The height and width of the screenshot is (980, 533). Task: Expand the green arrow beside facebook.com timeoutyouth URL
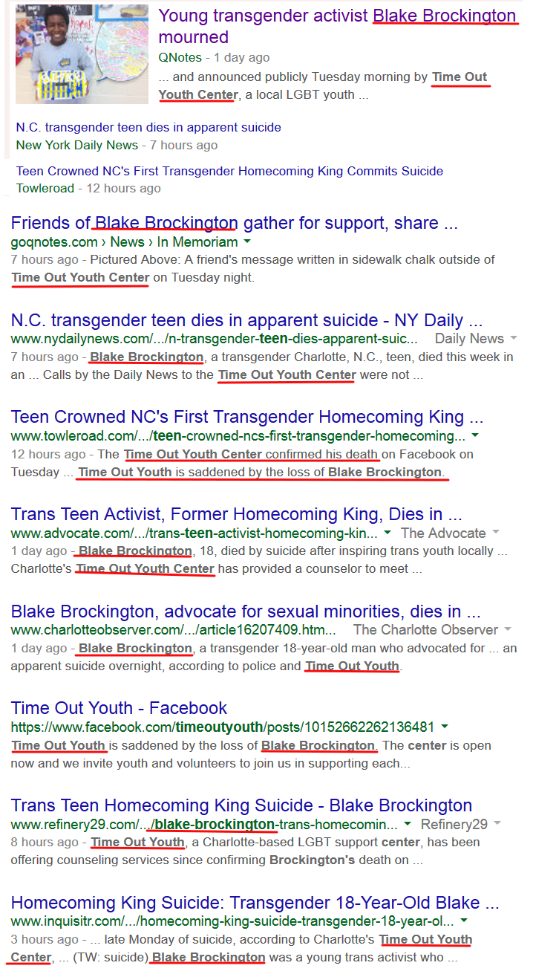coord(444,726)
